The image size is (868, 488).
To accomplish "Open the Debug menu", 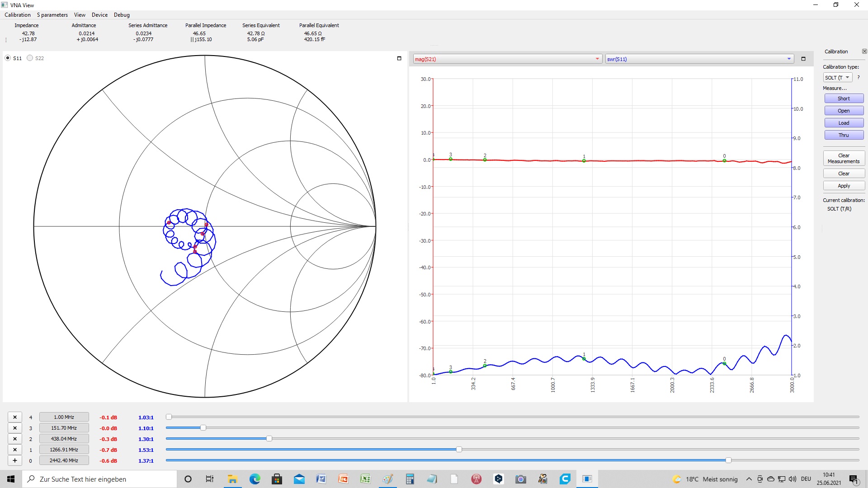I will click(122, 15).
